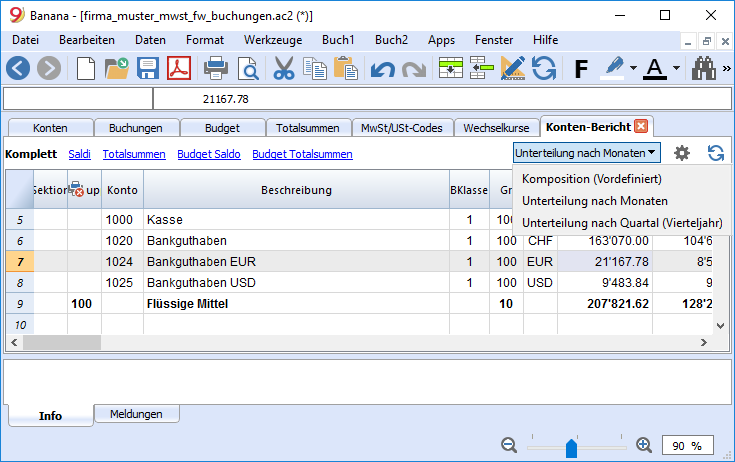Click the Save file floppy disk icon

click(x=148, y=68)
